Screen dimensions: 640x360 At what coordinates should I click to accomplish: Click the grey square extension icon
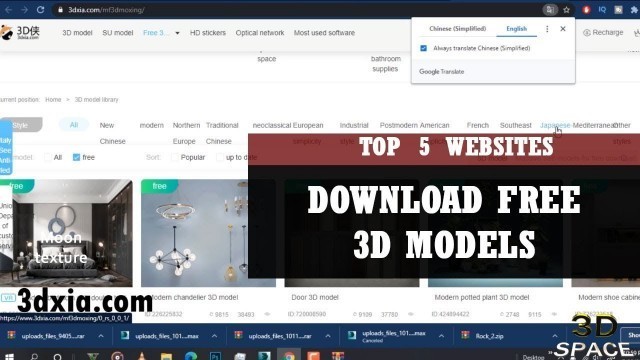pyautogui.click(x=618, y=10)
